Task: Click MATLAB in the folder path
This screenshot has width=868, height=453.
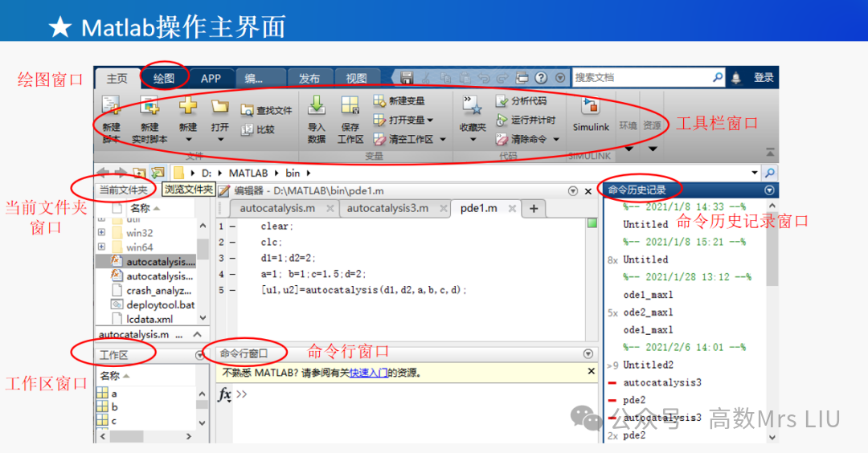Action: pos(248,173)
